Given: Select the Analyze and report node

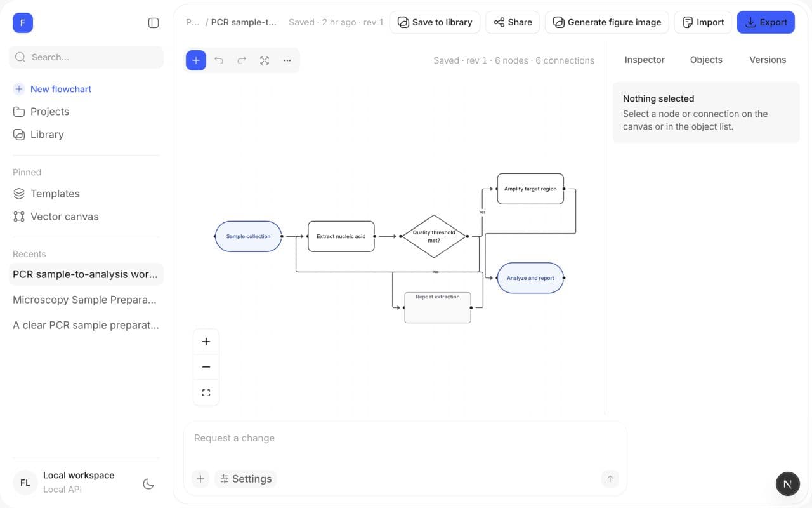Looking at the screenshot, I should pyautogui.click(x=530, y=278).
